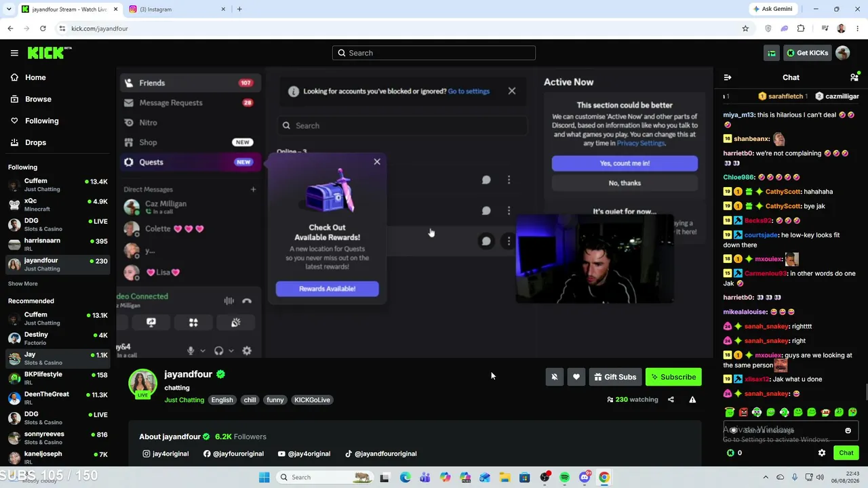Click Ask Gemini button
The image size is (868, 488).
point(772,9)
